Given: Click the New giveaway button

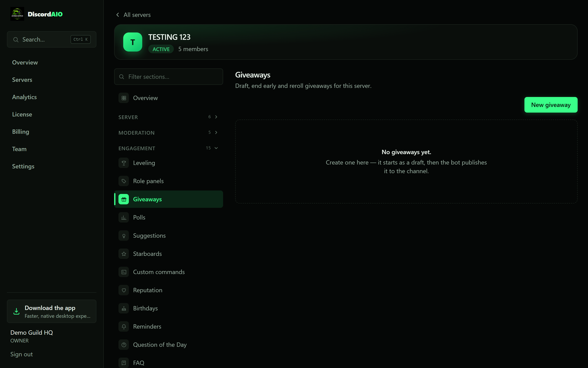Looking at the screenshot, I should tap(551, 105).
